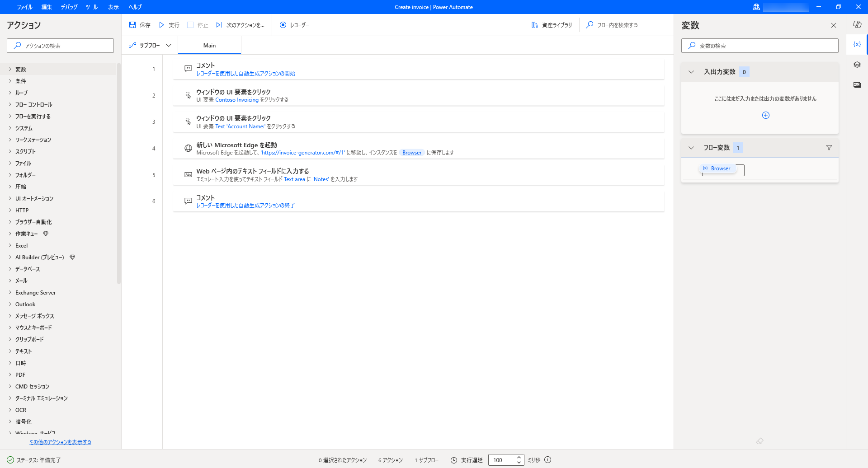Expand the OCR action group
This screenshot has width=868, height=468.
point(10,410)
